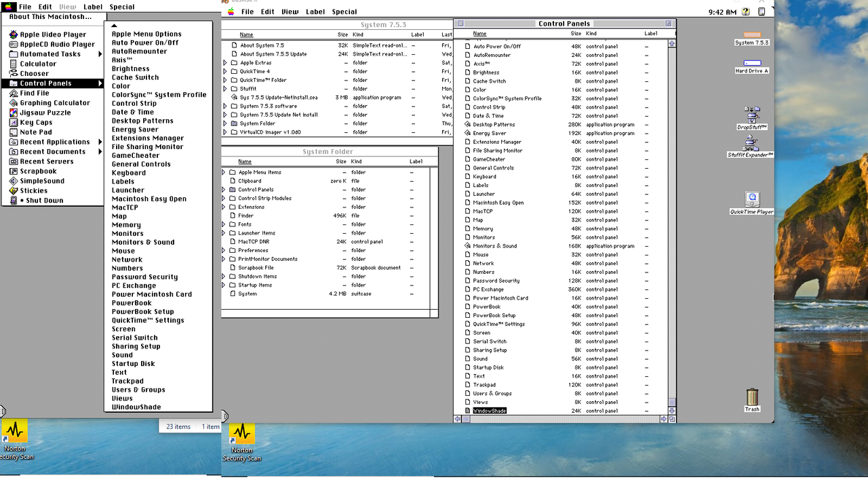Expand the Startup Items folder triangle
The width and height of the screenshot is (868, 488).
[x=224, y=285]
